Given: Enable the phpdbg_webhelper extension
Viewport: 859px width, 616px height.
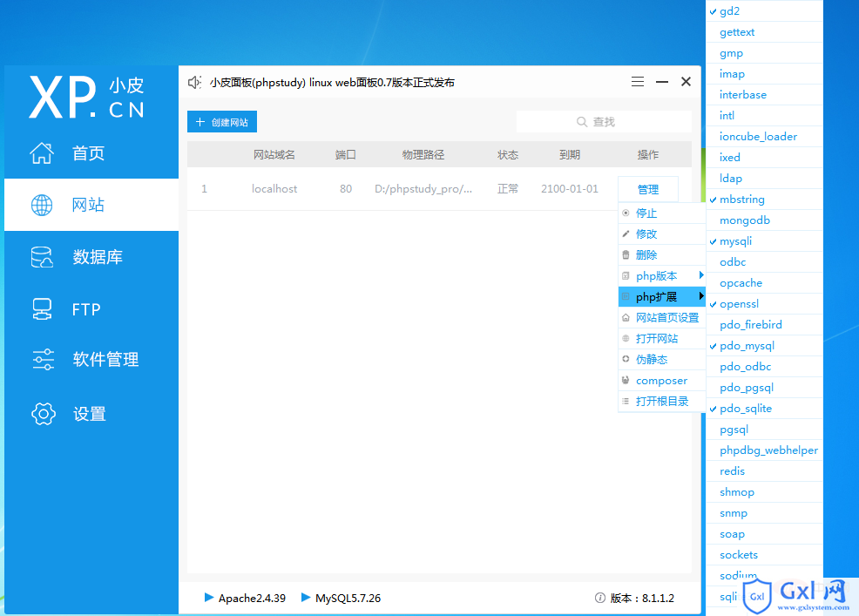Looking at the screenshot, I should [765, 450].
